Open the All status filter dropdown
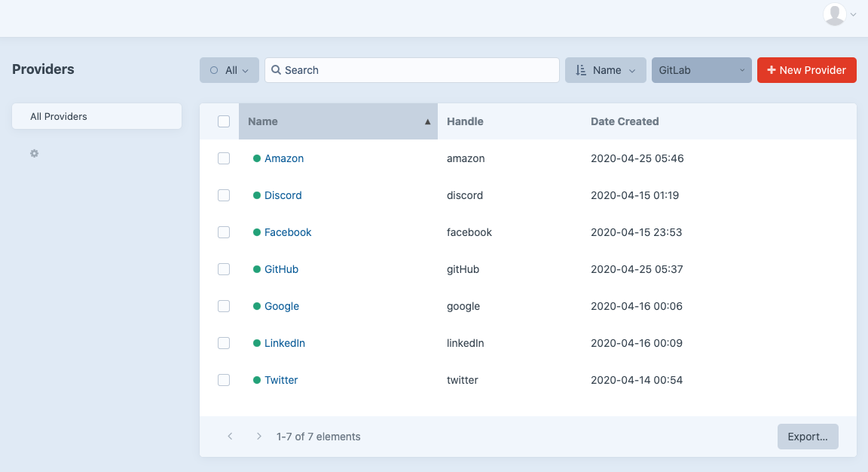 pyautogui.click(x=229, y=70)
